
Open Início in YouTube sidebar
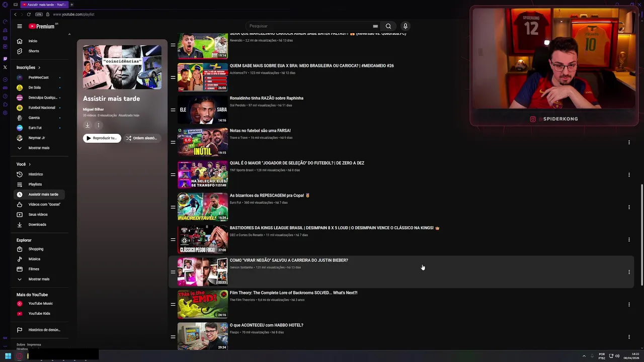[40, 41]
